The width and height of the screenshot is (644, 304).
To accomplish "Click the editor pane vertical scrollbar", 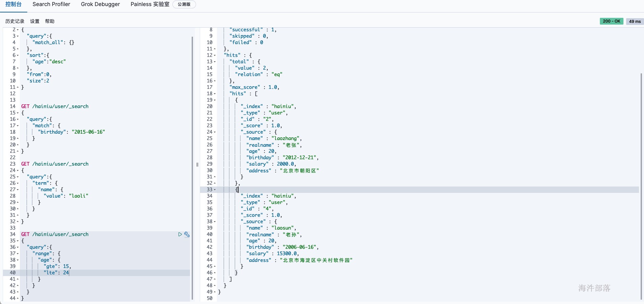I will (192, 168).
